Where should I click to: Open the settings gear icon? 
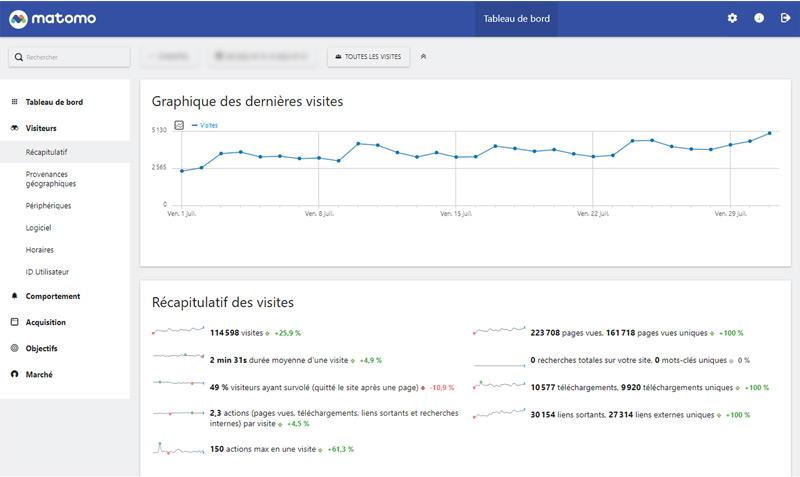coord(732,18)
